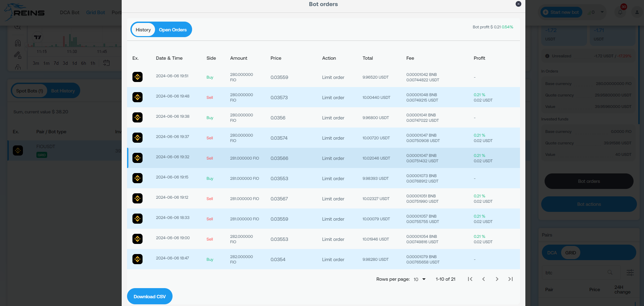Open the Grid Bot menu

(95, 12)
